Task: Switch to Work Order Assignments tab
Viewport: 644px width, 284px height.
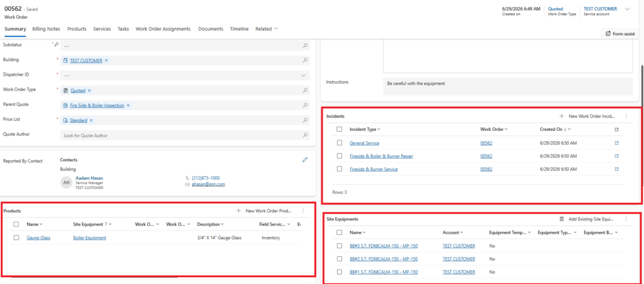Action: [x=163, y=29]
